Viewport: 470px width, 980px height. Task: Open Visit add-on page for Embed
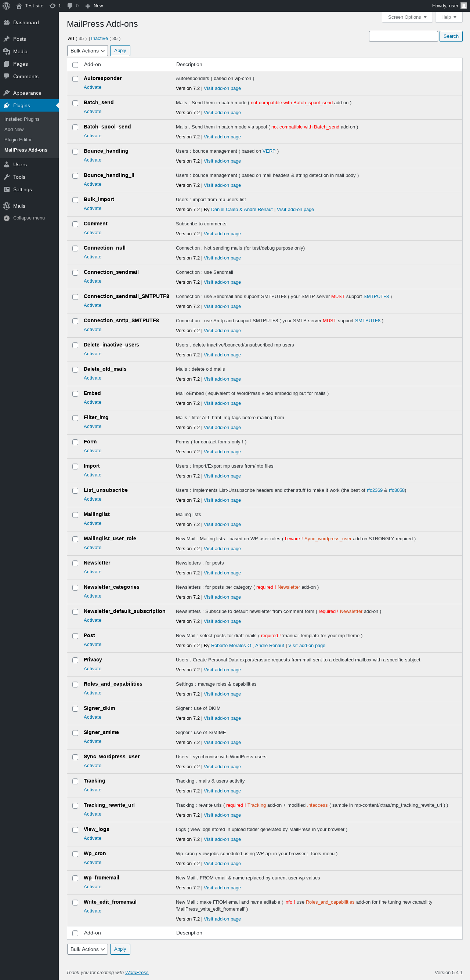tap(222, 403)
